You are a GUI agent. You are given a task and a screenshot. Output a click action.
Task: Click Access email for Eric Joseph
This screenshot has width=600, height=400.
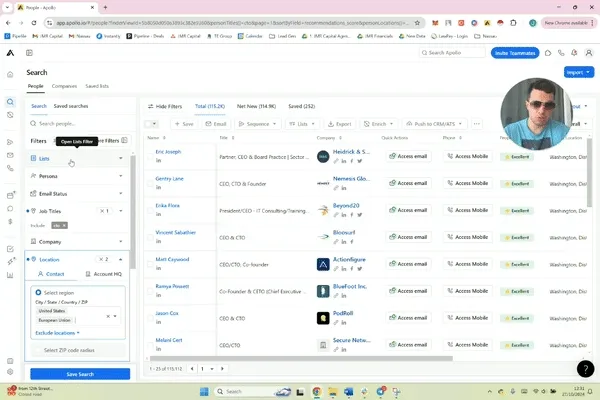click(408, 156)
